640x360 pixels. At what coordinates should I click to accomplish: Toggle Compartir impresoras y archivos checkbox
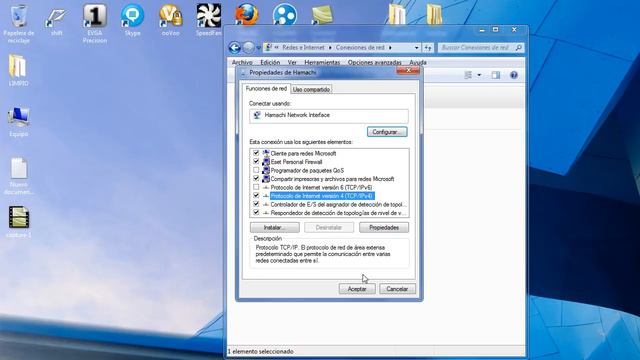point(256,179)
